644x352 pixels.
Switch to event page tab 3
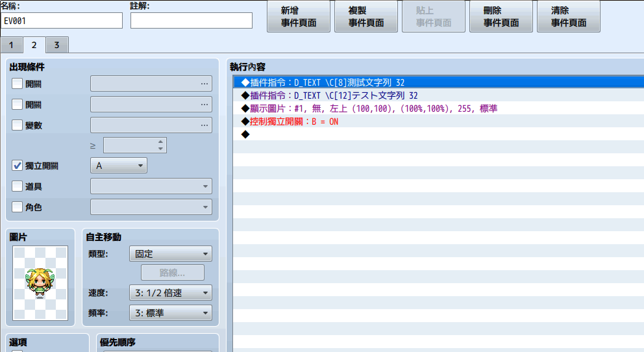coord(56,45)
